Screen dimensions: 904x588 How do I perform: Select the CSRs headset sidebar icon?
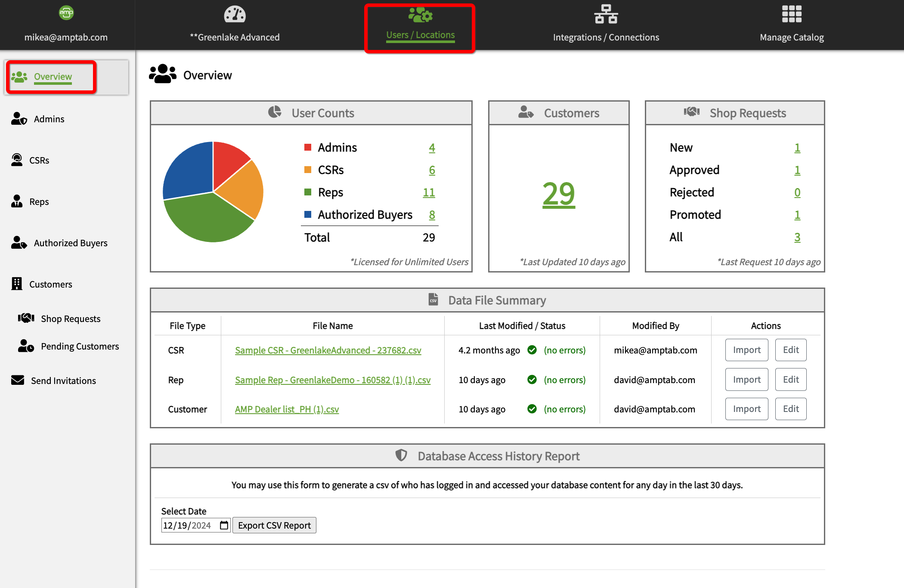(17, 160)
